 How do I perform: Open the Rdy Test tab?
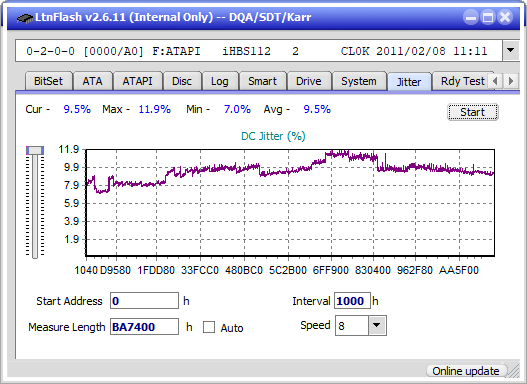(x=462, y=81)
